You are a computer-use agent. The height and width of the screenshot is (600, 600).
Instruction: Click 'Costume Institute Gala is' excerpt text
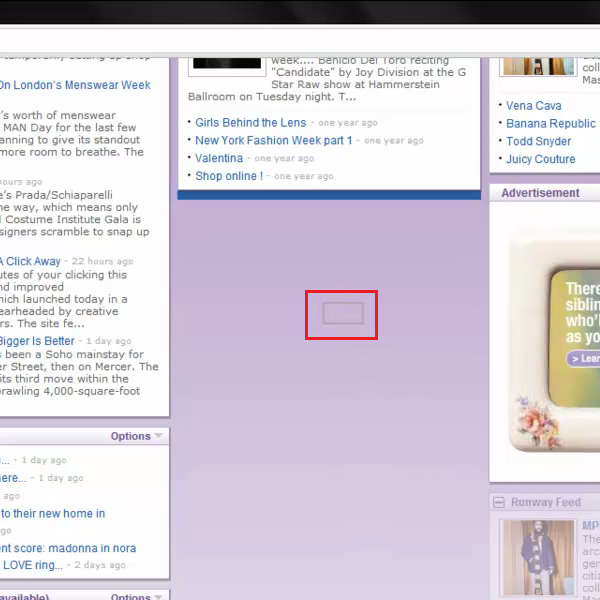73,219
